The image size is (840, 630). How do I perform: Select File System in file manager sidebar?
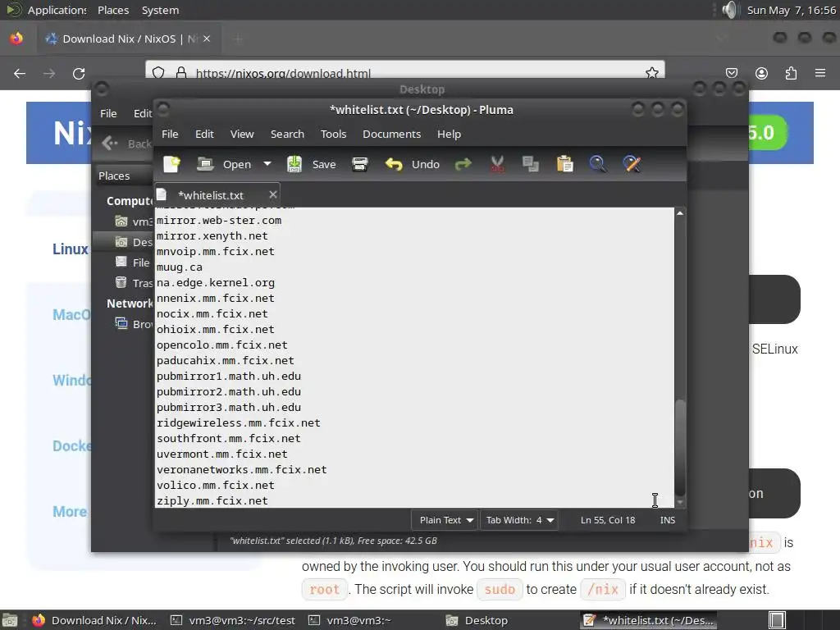(134, 262)
